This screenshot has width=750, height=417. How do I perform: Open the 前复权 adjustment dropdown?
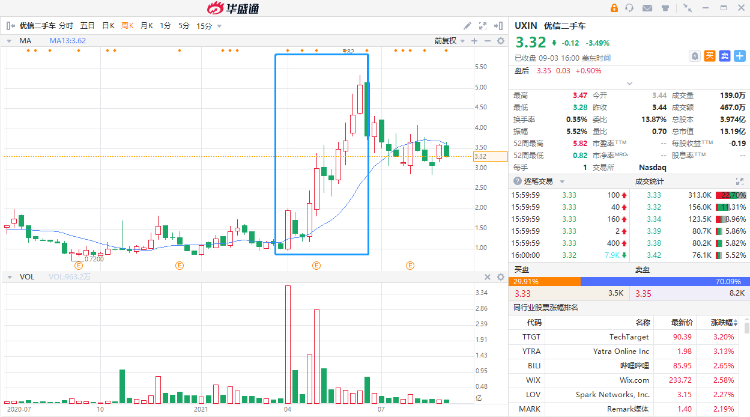coord(450,41)
